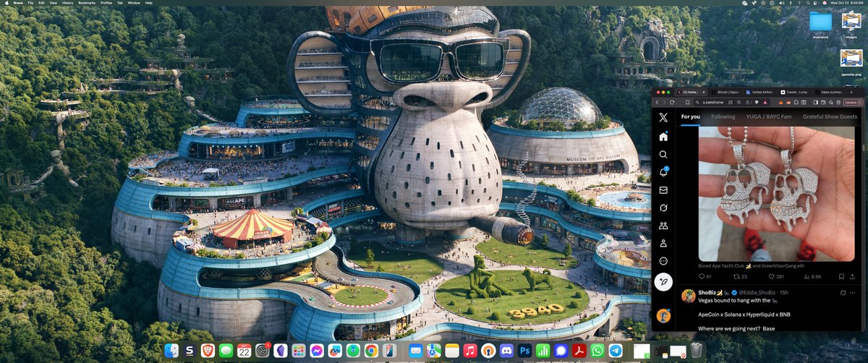Open the Insurance folder on desktop
This screenshot has width=868, height=363.
(820, 21)
